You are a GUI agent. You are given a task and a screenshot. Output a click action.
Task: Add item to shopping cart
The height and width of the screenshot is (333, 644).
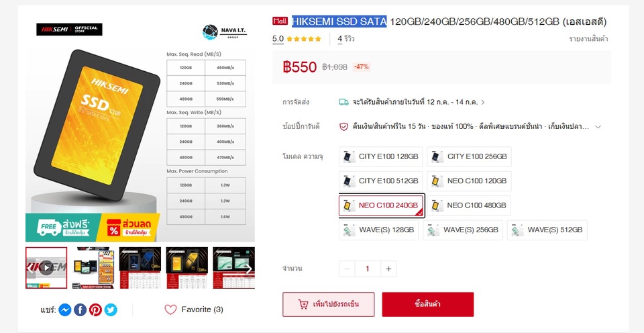(329, 304)
